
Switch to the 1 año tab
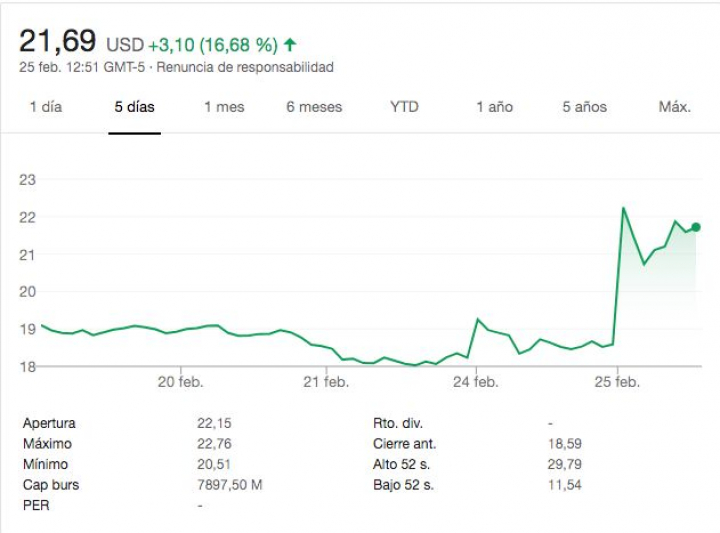click(494, 107)
